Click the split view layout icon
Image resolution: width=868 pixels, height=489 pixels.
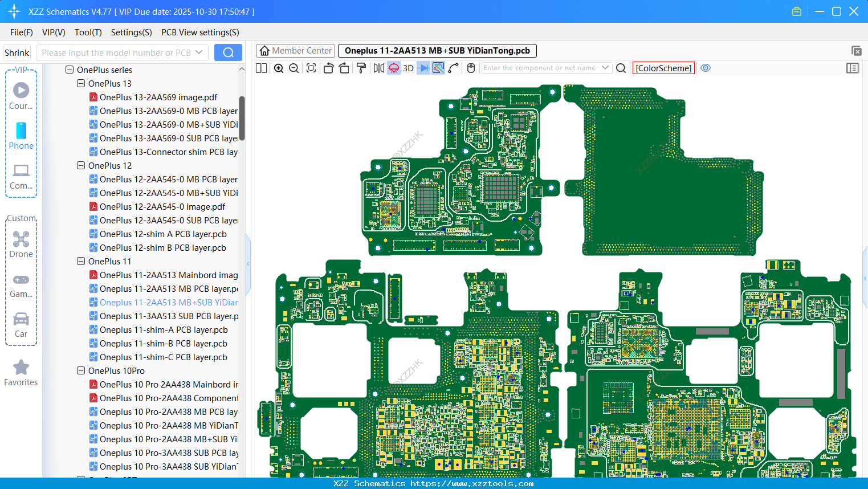[261, 68]
